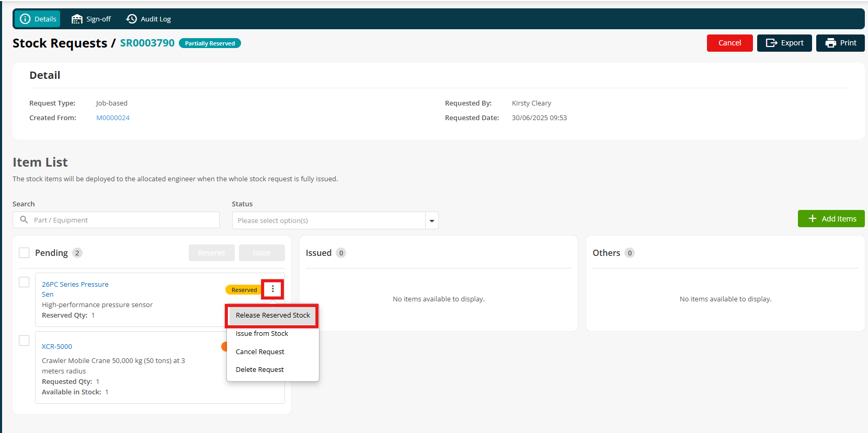Click the Others column heading
This screenshot has height=433, width=868.
(606, 253)
